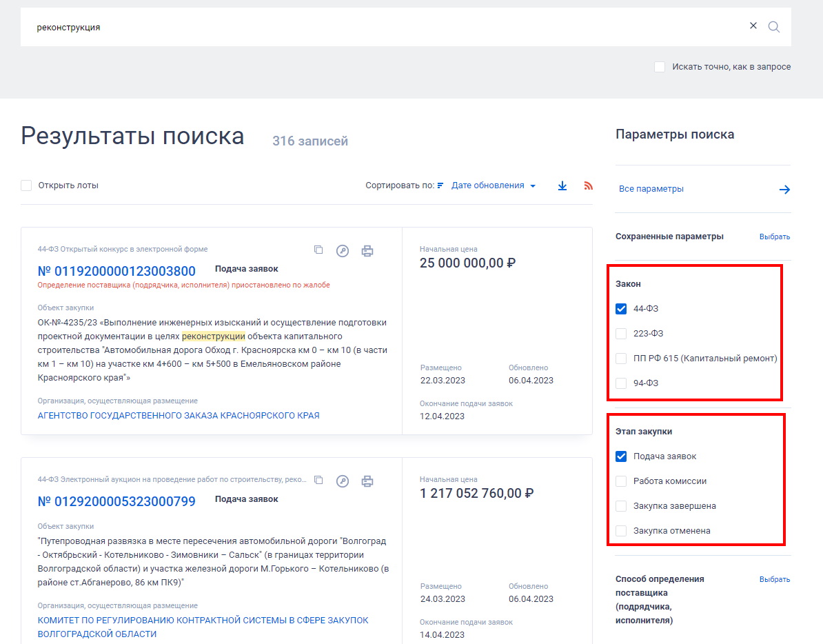Check 'Закупка отменена' stage filter
Screen dimensions: 823x644
point(621,531)
